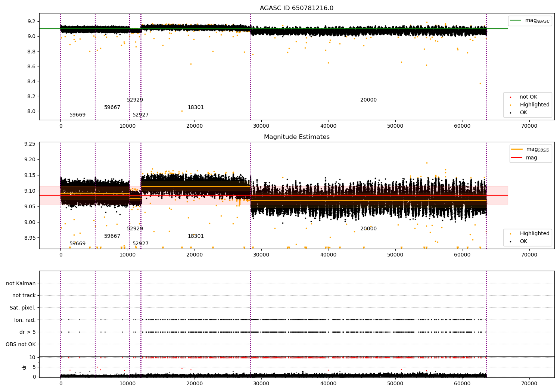
Task: Click Highlighted in the Magnitude Estimates legend
Action: tap(535, 234)
